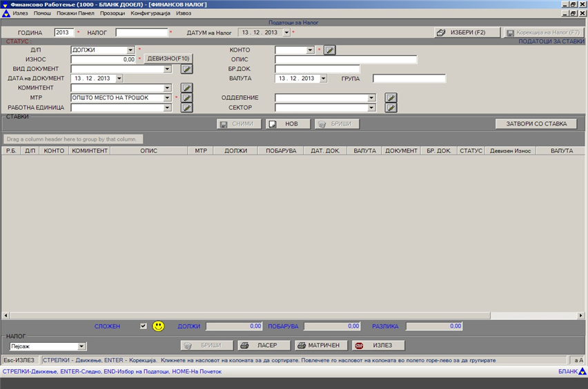Click the pencil icon next to КОНТО
This screenshot has width=588, height=389.
pyautogui.click(x=330, y=50)
